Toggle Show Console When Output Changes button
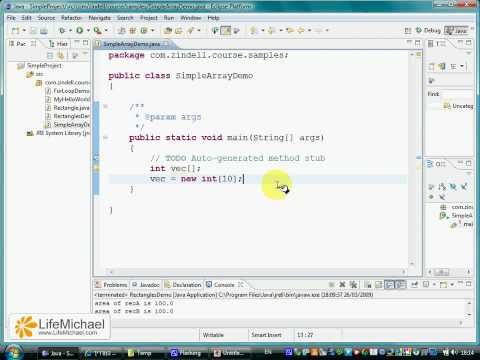This screenshot has height=360, width=480. click(x=389, y=285)
